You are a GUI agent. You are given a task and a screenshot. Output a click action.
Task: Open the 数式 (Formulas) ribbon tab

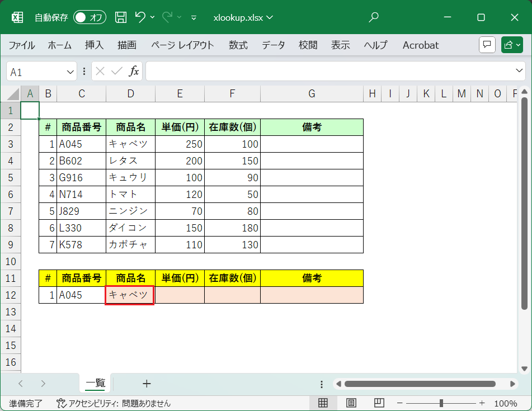238,45
